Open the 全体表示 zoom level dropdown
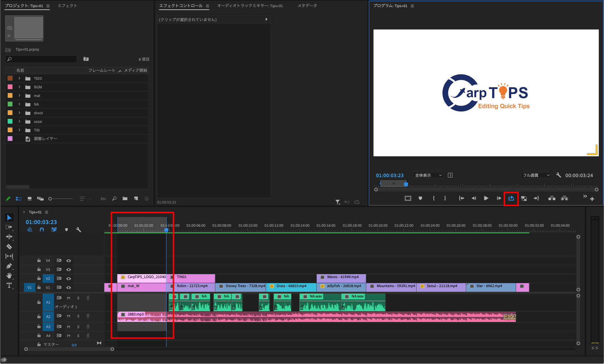The height and width of the screenshot is (364, 604). click(x=428, y=175)
